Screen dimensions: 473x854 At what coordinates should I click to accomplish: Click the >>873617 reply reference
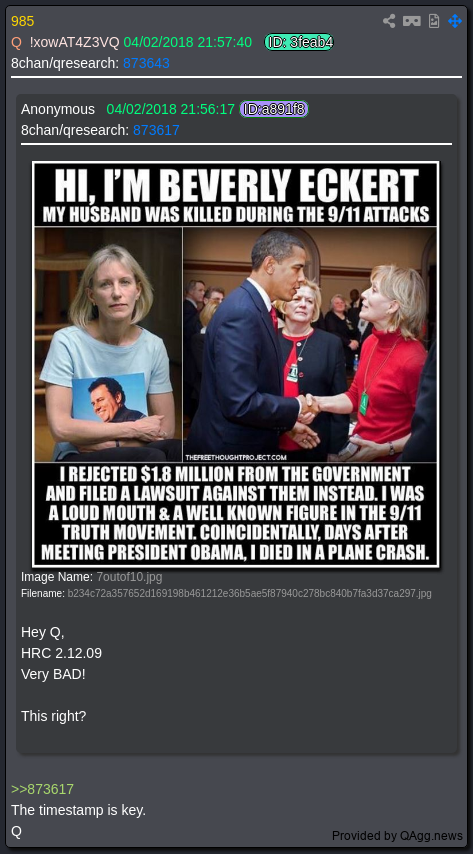tap(42, 789)
